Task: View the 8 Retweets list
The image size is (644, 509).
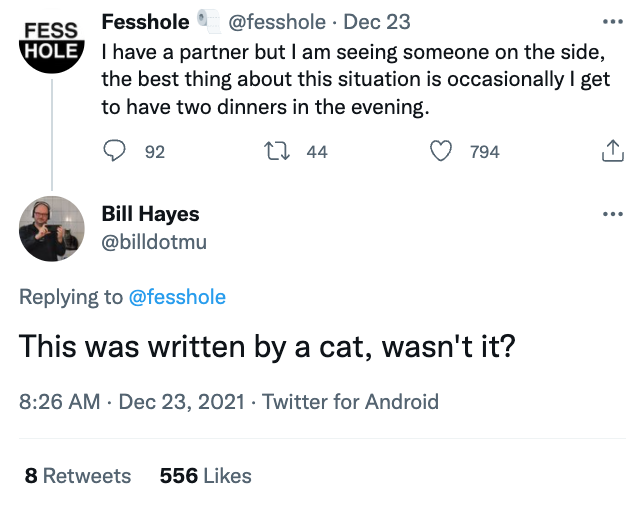Action: (x=77, y=476)
